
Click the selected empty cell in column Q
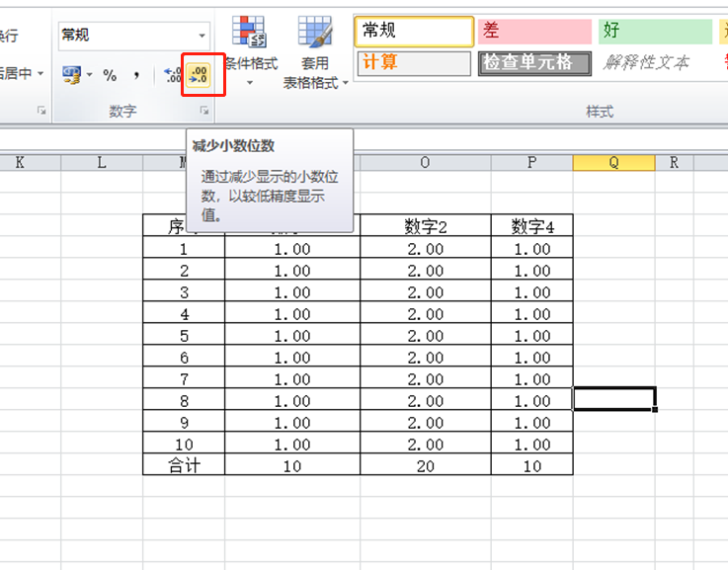[613, 399]
